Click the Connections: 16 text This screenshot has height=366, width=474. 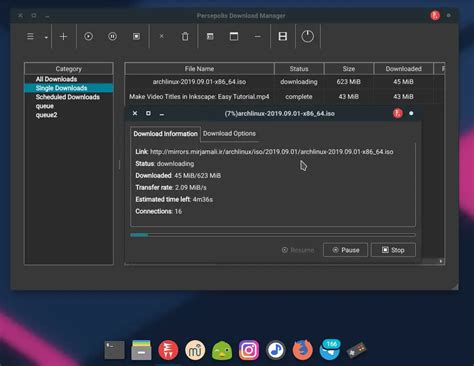click(158, 211)
